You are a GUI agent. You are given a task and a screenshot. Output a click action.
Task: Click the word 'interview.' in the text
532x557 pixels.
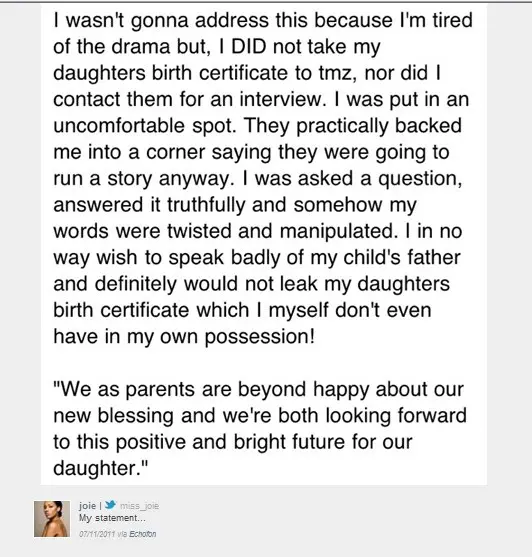(283, 99)
